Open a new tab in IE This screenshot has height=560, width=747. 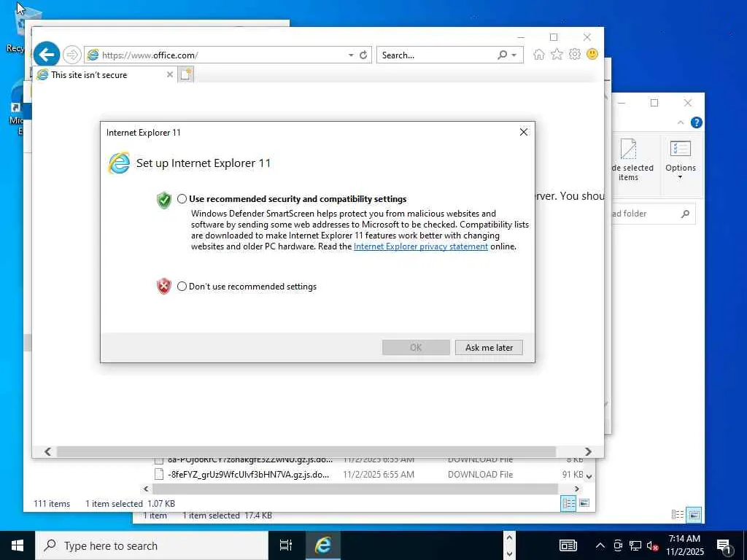[x=186, y=74]
